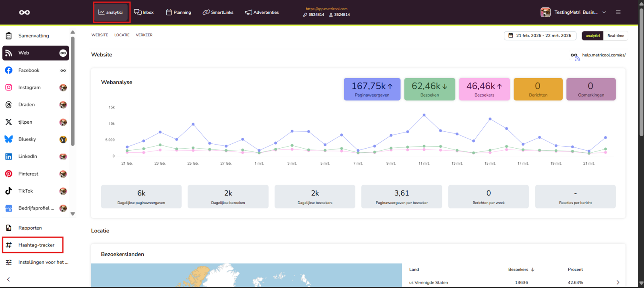644x288 pixels.
Task: Expand the Verenigde Staten row chevron
Action: (618, 282)
